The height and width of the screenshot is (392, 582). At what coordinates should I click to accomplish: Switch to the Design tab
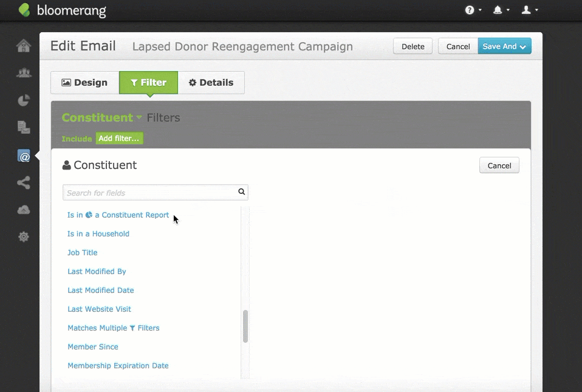[x=84, y=83]
